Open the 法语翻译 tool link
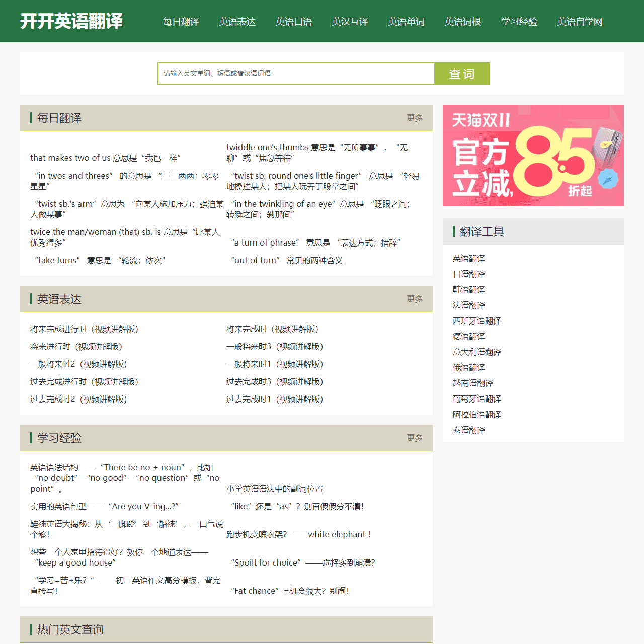The height and width of the screenshot is (644, 644). [x=468, y=305]
